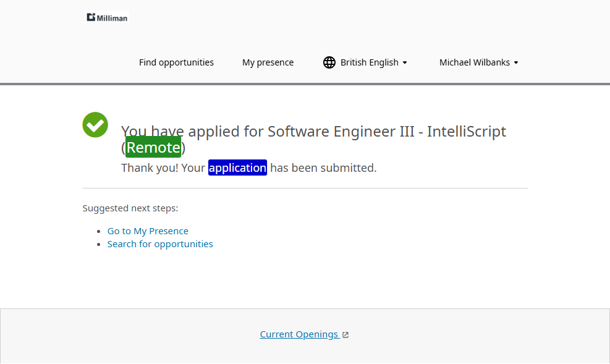Click bullet before "Go to My Presence"
This screenshot has height=364, width=610.
click(100, 232)
